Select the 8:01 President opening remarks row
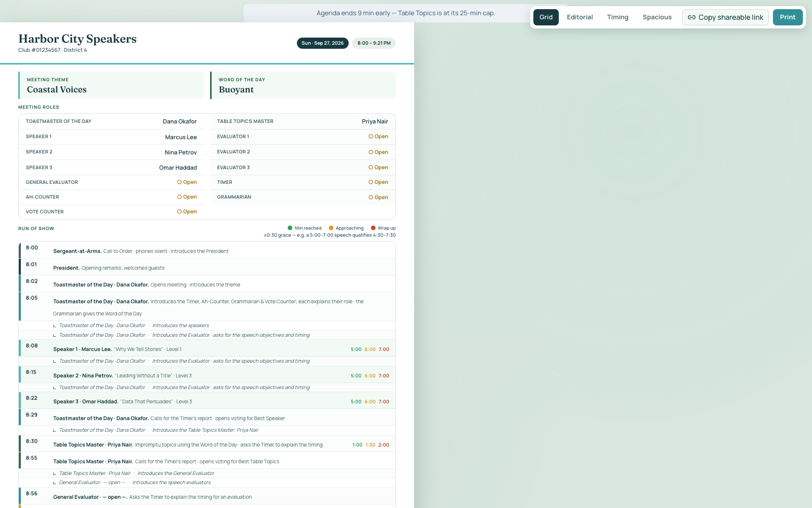812x508 pixels. tap(207, 267)
